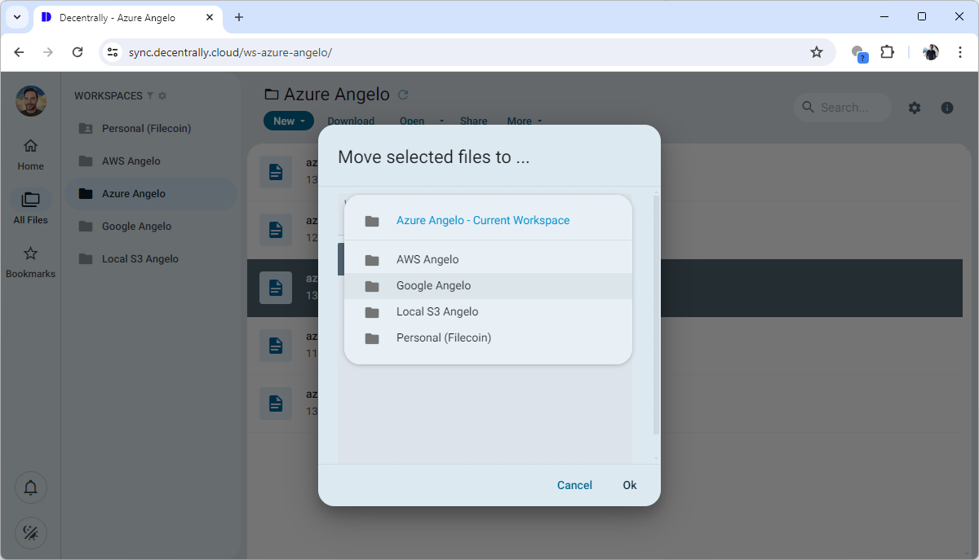The image size is (979, 560).
Task: Bookmark this page with the star icon
Action: click(x=816, y=52)
